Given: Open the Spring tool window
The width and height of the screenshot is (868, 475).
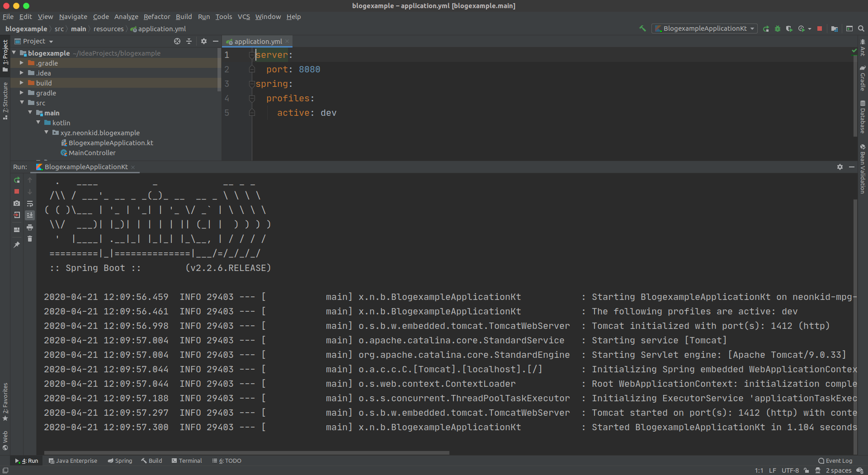Looking at the screenshot, I should pos(120,461).
